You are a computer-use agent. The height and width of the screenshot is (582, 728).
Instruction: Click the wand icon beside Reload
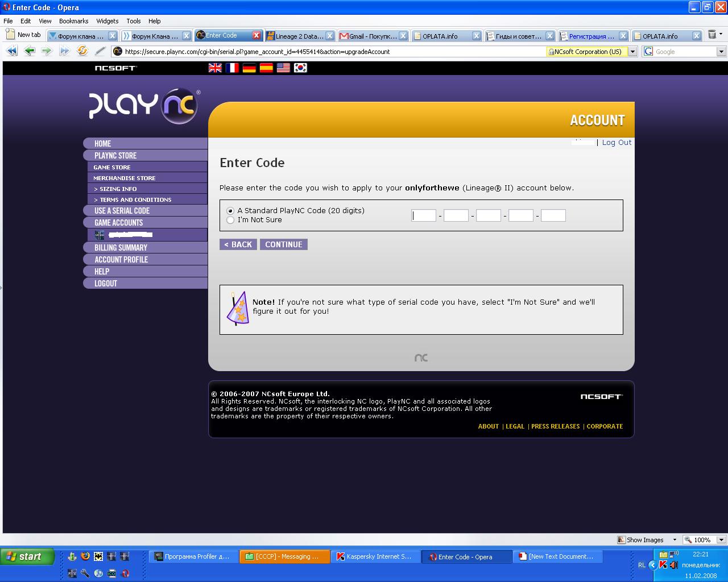[101, 51]
